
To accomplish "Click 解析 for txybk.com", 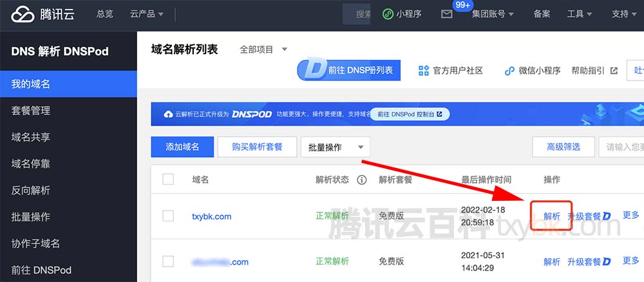I will [552, 216].
